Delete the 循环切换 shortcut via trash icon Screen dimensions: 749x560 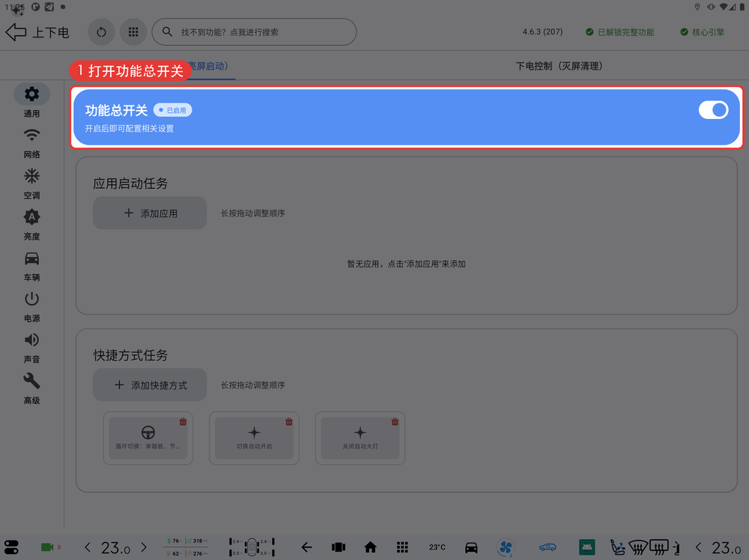183,421
